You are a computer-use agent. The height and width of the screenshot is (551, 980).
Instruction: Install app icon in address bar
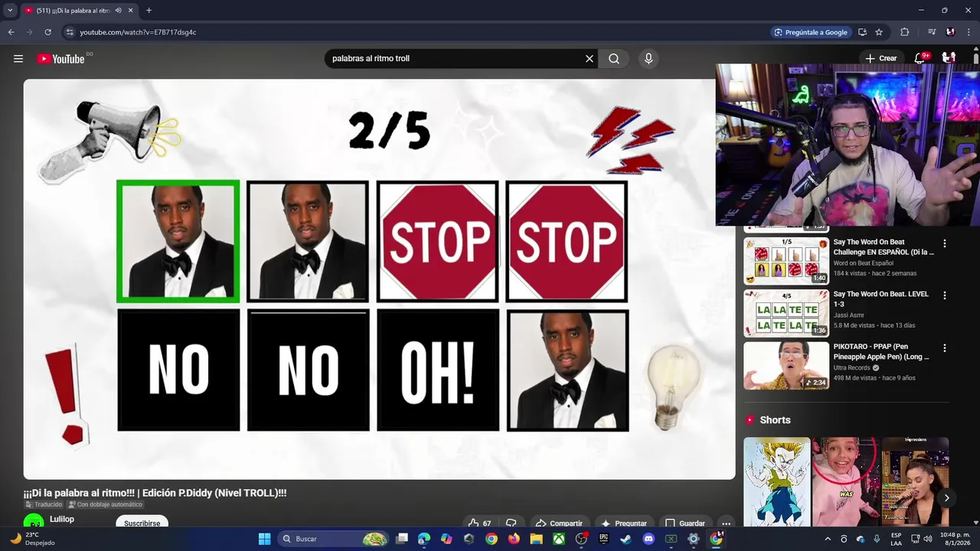tap(862, 32)
